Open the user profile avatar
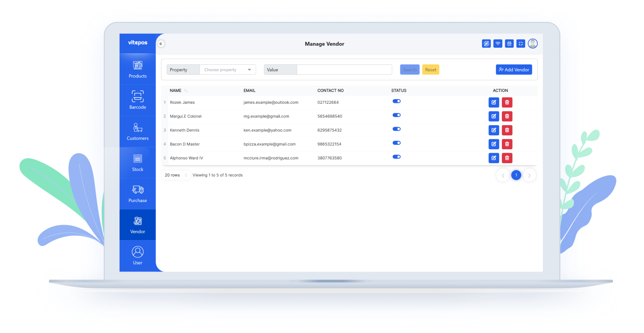 pos(532,44)
